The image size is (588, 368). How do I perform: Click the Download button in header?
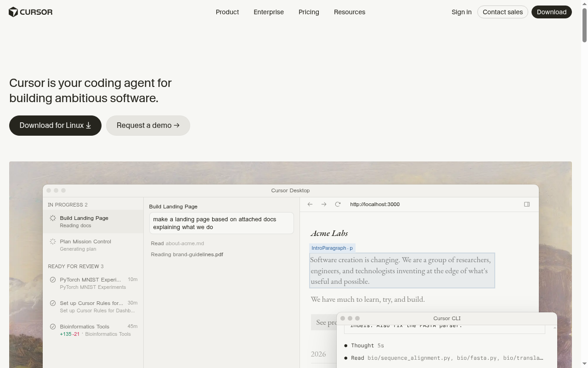[x=552, y=12]
